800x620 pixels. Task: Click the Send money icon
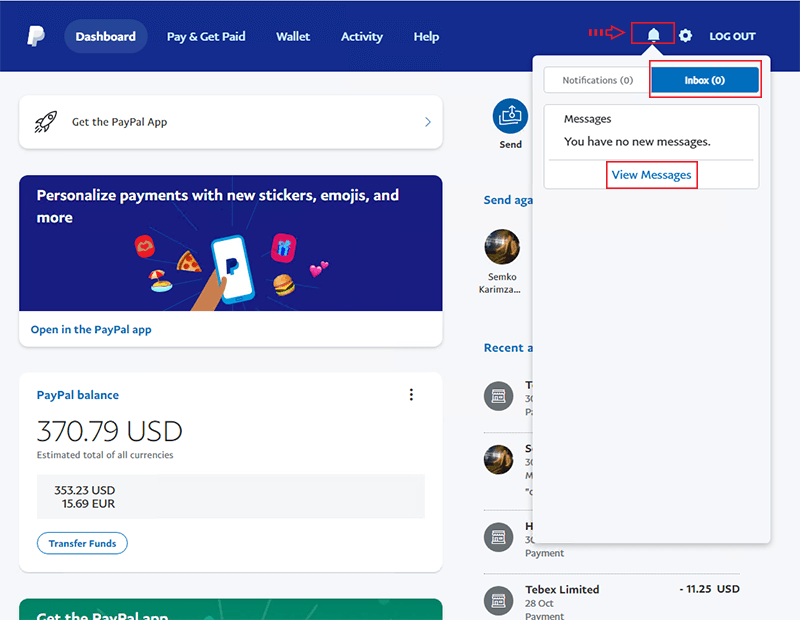tap(510, 116)
